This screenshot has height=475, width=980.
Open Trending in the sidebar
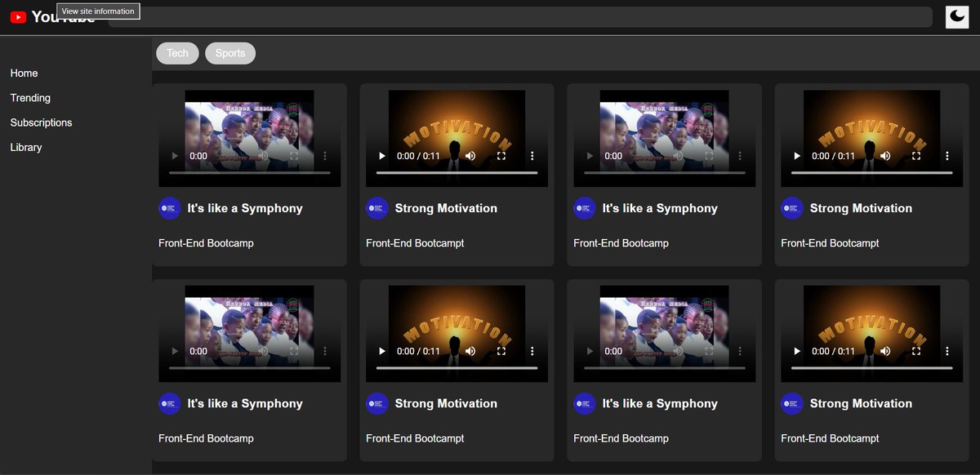[x=30, y=98]
